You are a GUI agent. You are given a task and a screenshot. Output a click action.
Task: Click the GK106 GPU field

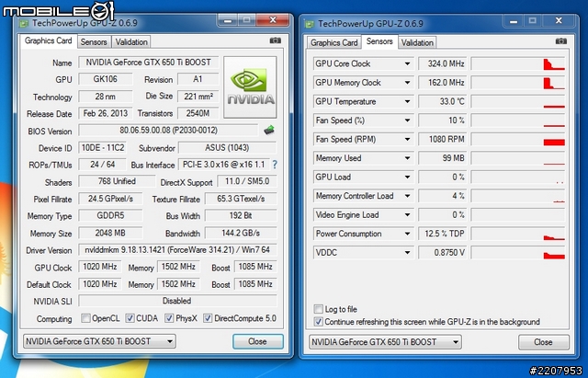pyautogui.click(x=106, y=79)
